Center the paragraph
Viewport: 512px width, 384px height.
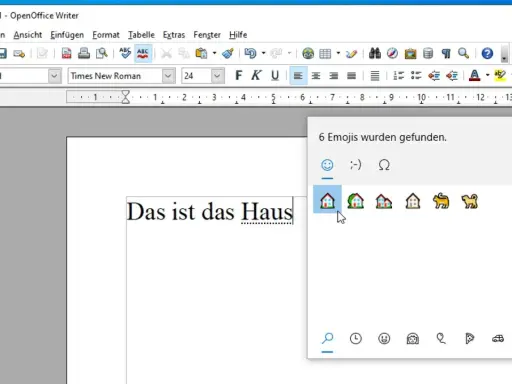[x=316, y=76]
